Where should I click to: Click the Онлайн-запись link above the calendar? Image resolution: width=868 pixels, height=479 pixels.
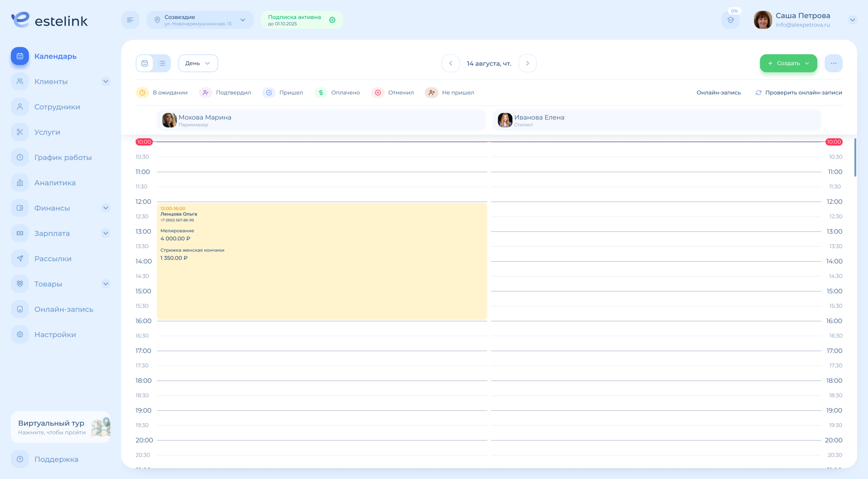[718, 92]
